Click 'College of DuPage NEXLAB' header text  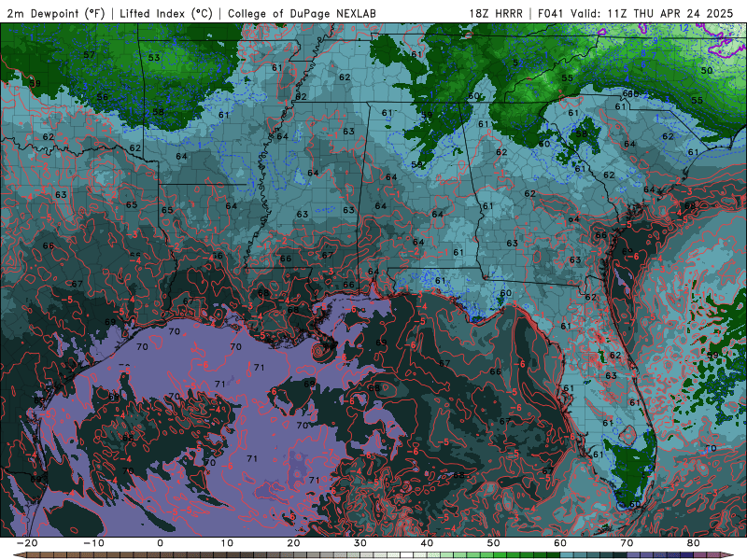(302, 13)
